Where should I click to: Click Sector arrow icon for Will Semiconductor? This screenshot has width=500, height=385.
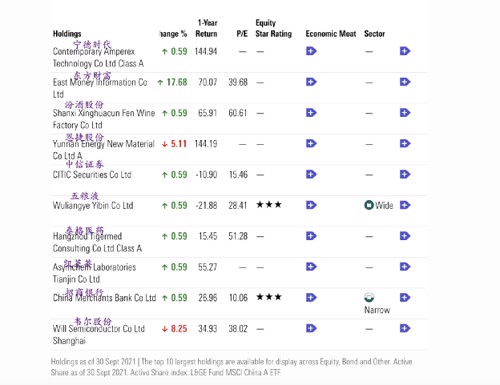click(x=405, y=328)
